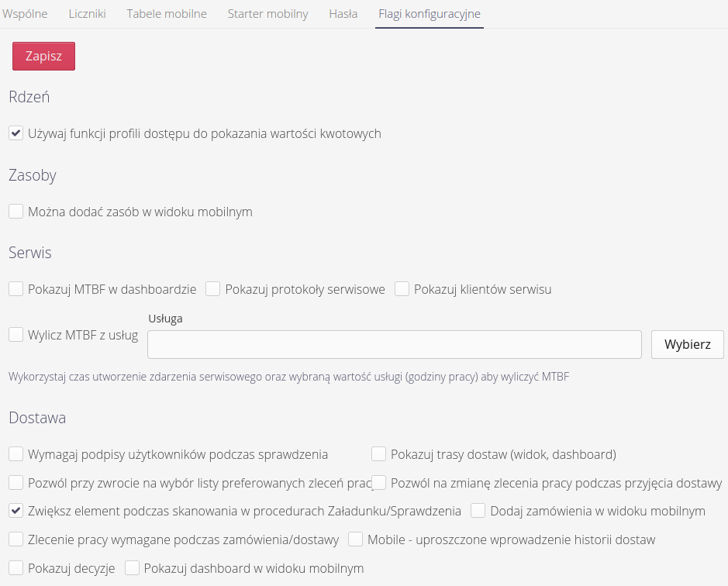Open the Liczniki tab

pos(88,14)
